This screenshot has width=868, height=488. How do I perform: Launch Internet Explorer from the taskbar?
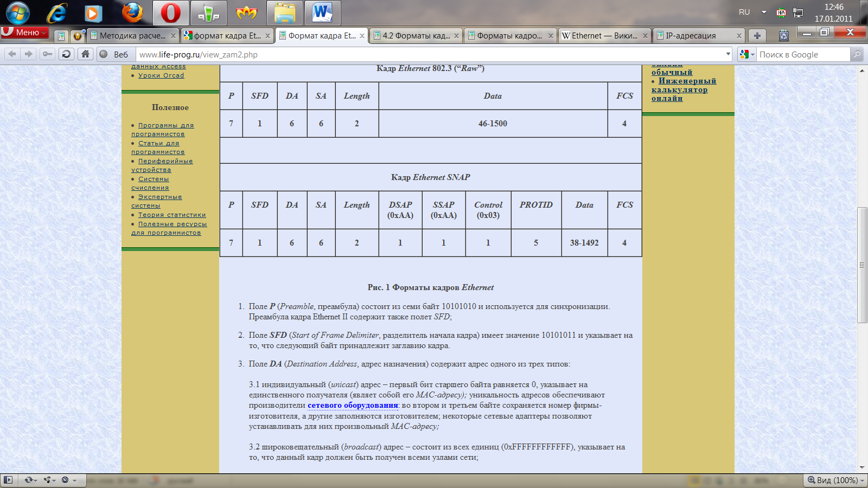pos(56,13)
